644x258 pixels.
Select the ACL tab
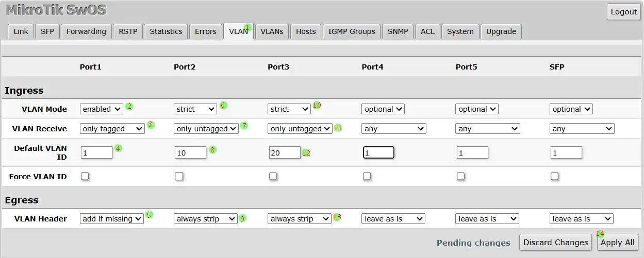click(x=427, y=31)
